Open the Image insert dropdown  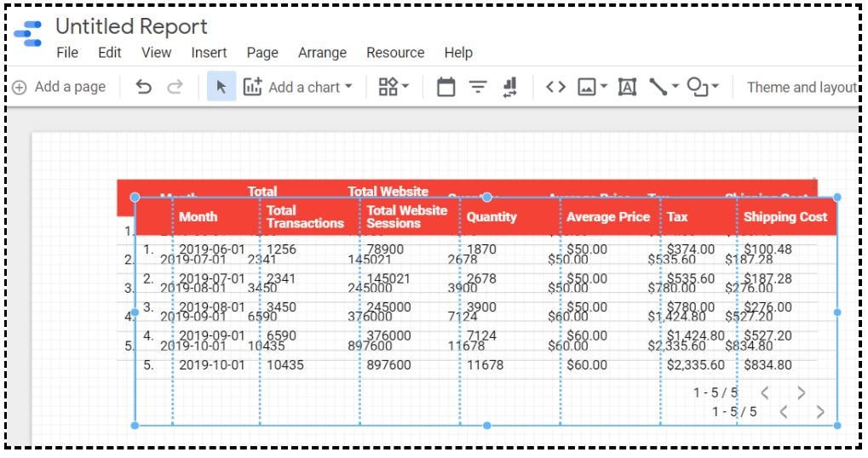pos(592,87)
